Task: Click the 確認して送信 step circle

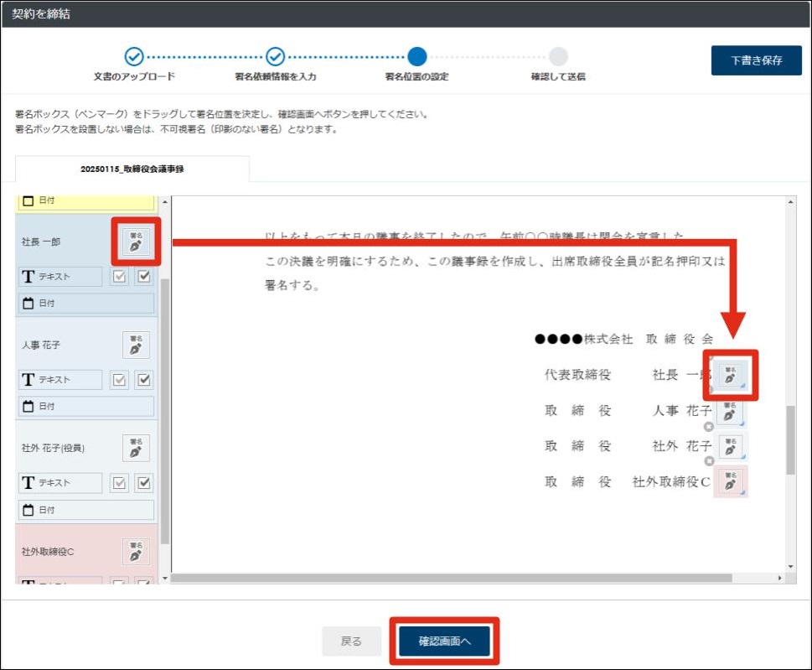Action: [558, 56]
